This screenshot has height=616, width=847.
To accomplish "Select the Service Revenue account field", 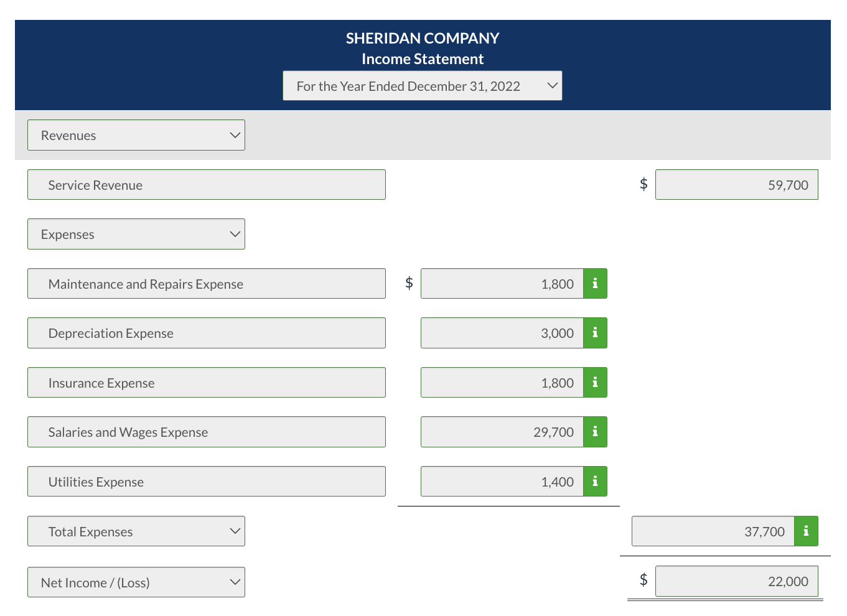I will (207, 185).
